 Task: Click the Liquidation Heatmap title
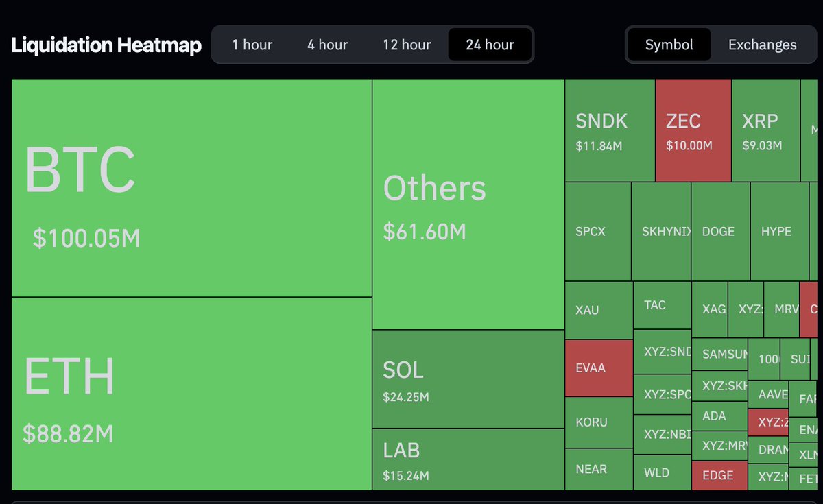click(x=106, y=45)
